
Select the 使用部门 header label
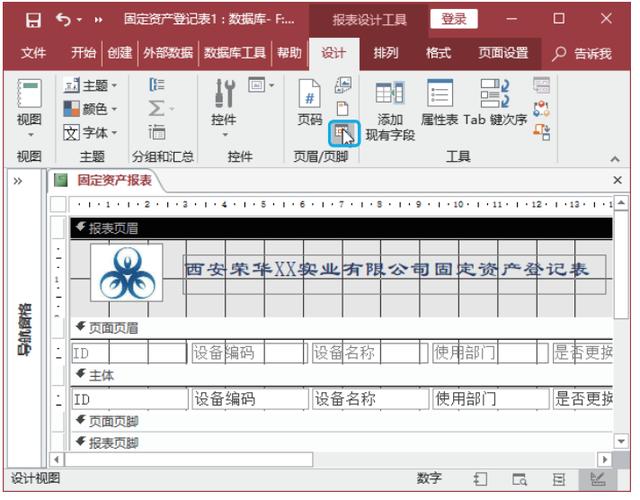point(490,353)
